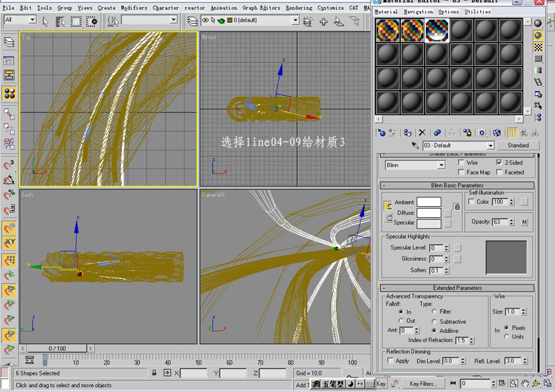Open the 03 - Default material name dropdown
The image size is (555, 392).
tap(490, 145)
